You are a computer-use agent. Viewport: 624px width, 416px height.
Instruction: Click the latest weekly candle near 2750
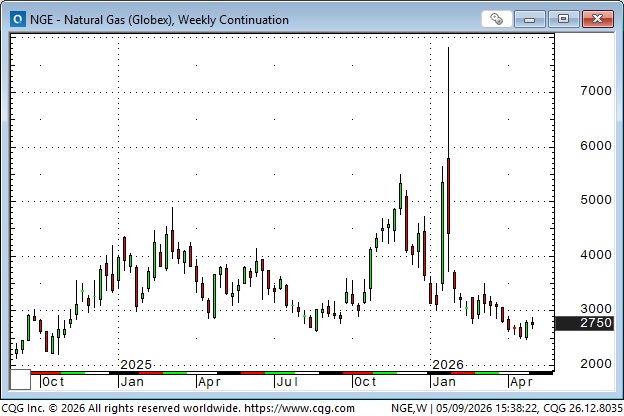532,323
